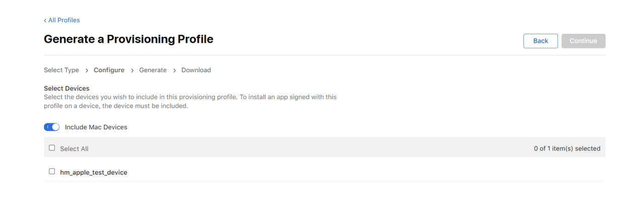Click the Include Mac Devices label

pyautogui.click(x=96, y=127)
